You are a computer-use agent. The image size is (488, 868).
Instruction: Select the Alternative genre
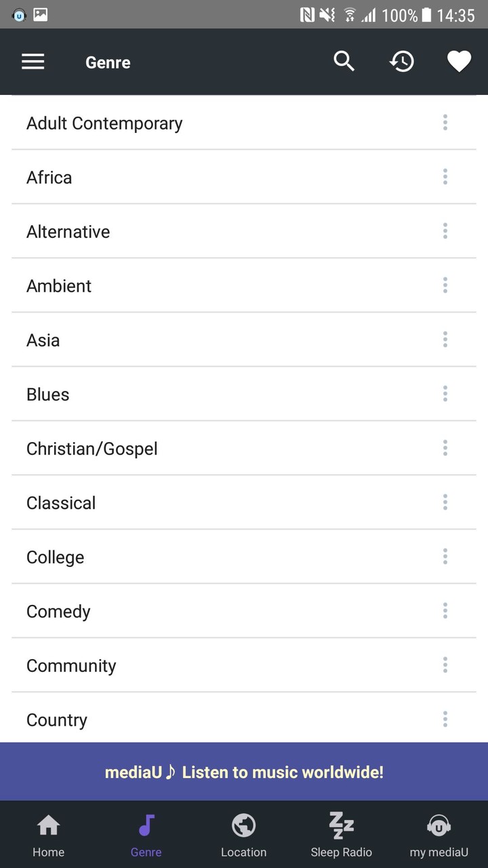coord(68,232)
